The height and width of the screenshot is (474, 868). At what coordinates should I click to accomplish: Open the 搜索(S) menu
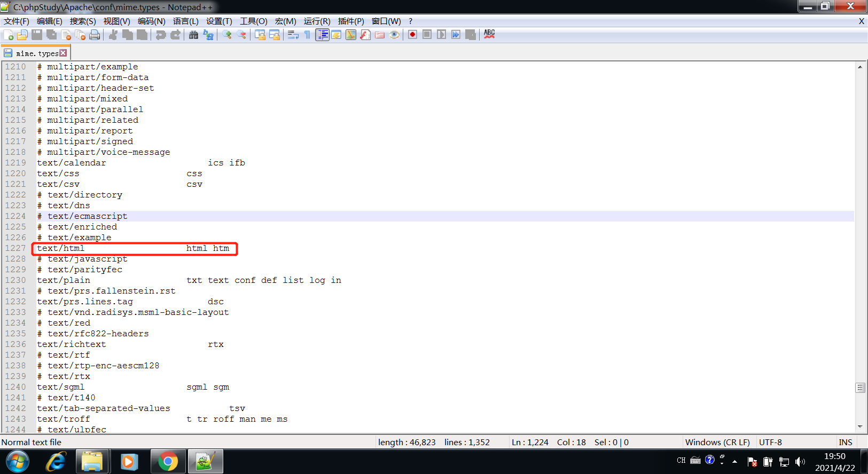pyautogui.click(x=83, y=21)
